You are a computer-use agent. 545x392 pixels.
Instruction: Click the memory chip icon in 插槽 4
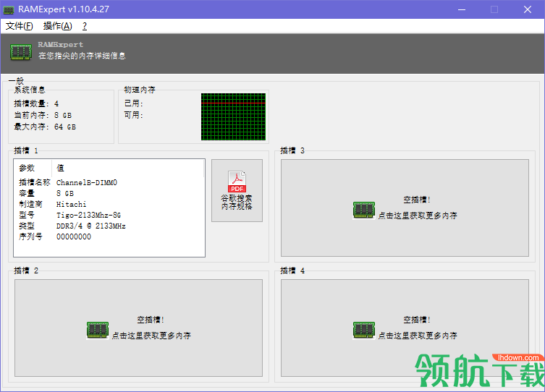point(364,331)
